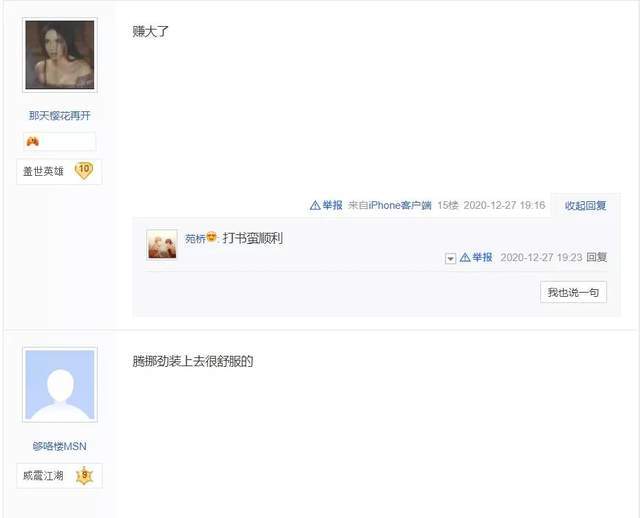Click 回复 link on 苑桥's comment
The height and width of the screenshot is (518, 640).
(x=596, y=257)
